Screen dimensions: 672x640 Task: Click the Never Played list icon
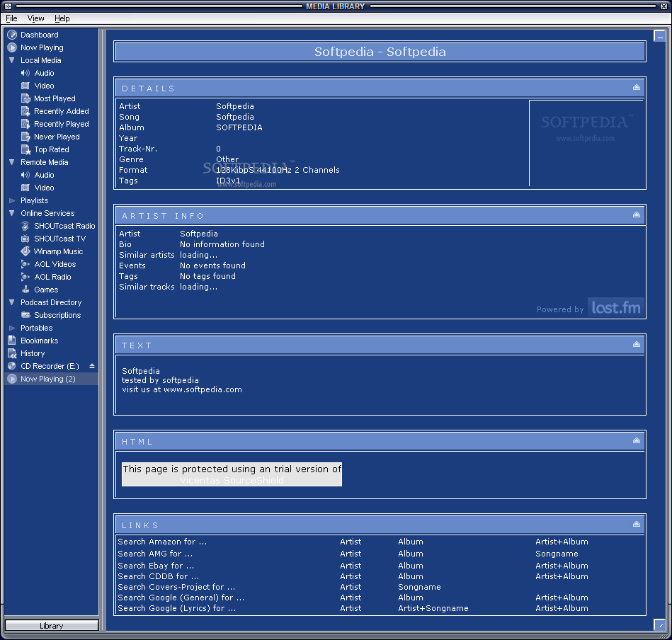[25, 137]
